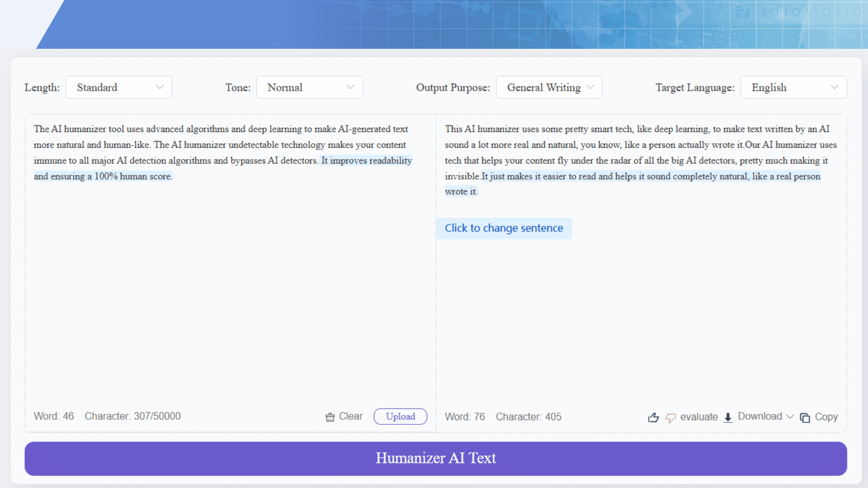This screenshot has width=868, height=488.
Task: Click Clear to empty the input text
Action: point(350,416)
